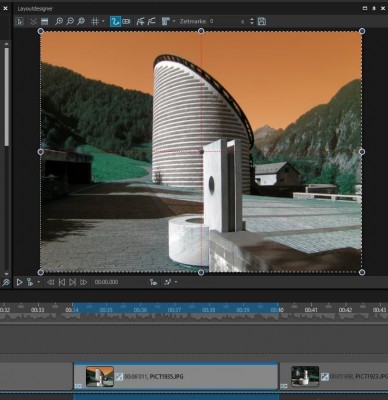Click the Zeitmarke seconds spinner arrows
388x400 pixels.
pos(252,21)
